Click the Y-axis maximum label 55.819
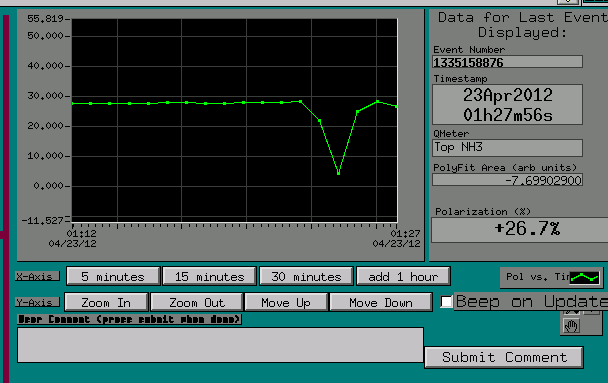 coord(45,19)
